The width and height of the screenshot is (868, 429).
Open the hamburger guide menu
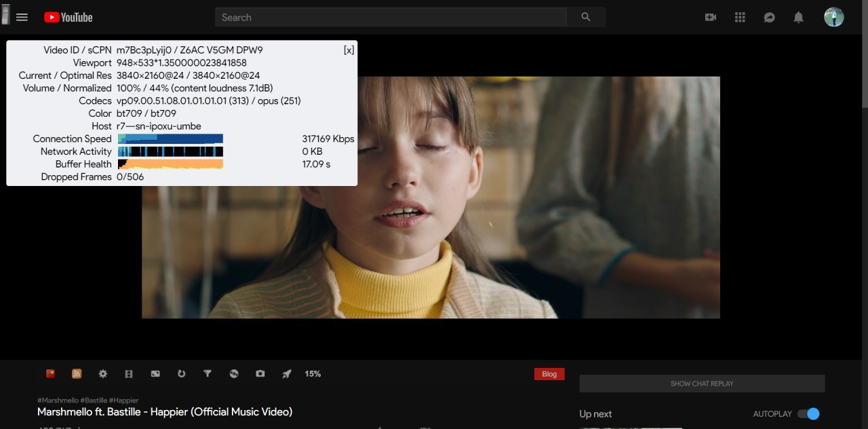point(22,17)
